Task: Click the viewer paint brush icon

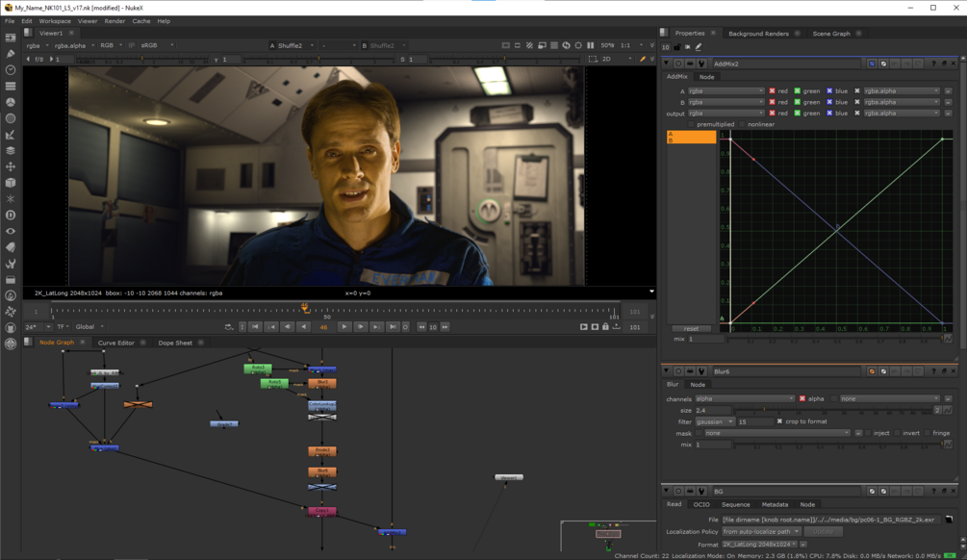Action: pyautogui.click(x=643, y=60)
